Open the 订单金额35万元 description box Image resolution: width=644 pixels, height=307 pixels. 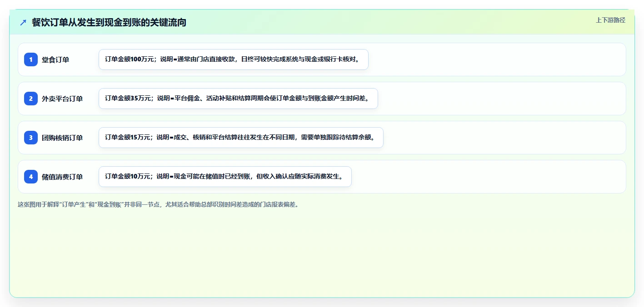tap(238, 99)
